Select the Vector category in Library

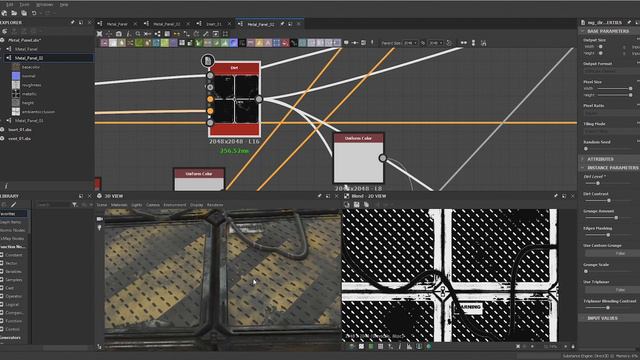11,263
